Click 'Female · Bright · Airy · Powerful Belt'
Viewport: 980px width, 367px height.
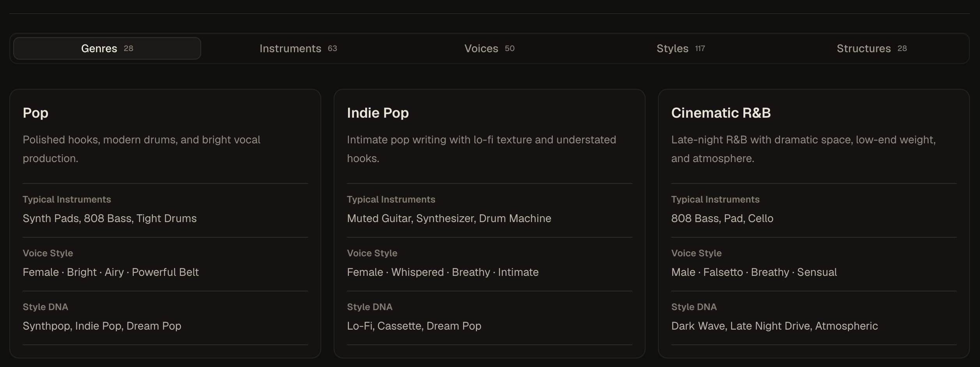click(111, 272)
